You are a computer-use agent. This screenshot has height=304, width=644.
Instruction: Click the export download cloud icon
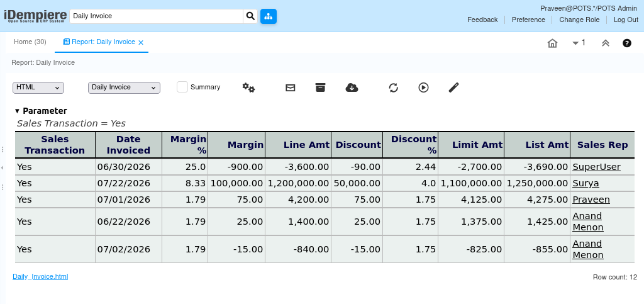click(352, 87)
